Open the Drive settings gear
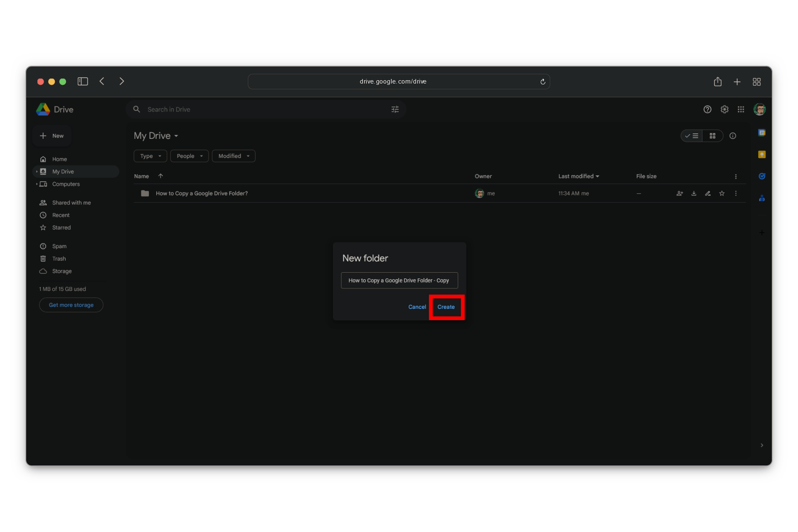798x532 pixels. click(724, 109)
